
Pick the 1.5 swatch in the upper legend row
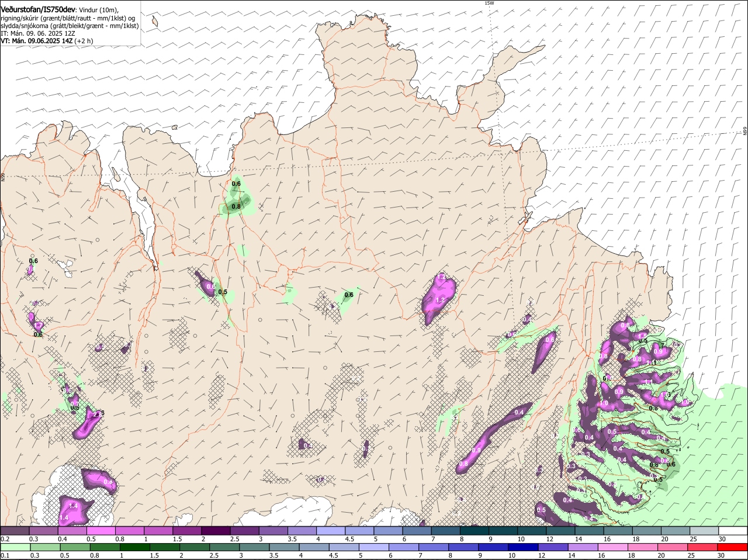pos(187,531)
